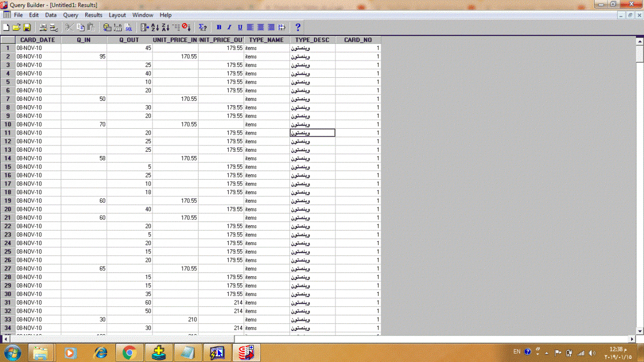
Task: Sort ascending with the A-Z icon
Action: click(155, 27)
